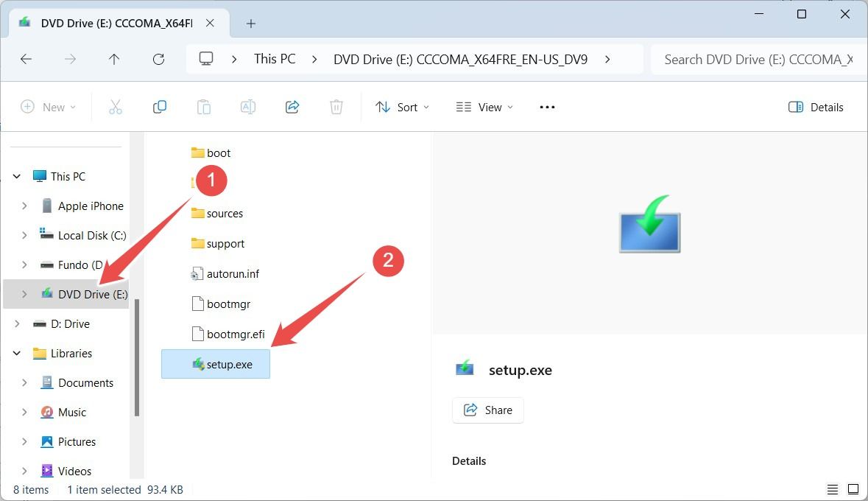Select the Rename icon on the command bar
The height and width of the screenshot is (501, 868).
click(x=247, y=107)
